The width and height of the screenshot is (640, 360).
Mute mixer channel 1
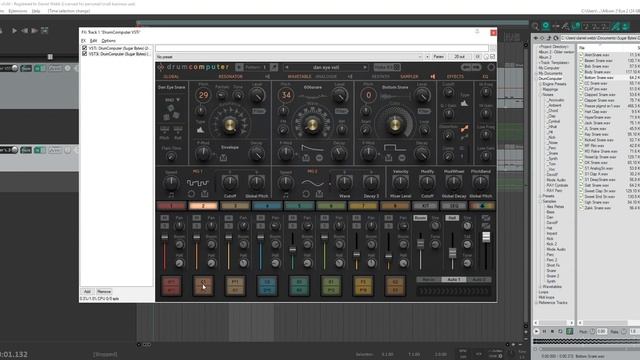pos(164,218)
